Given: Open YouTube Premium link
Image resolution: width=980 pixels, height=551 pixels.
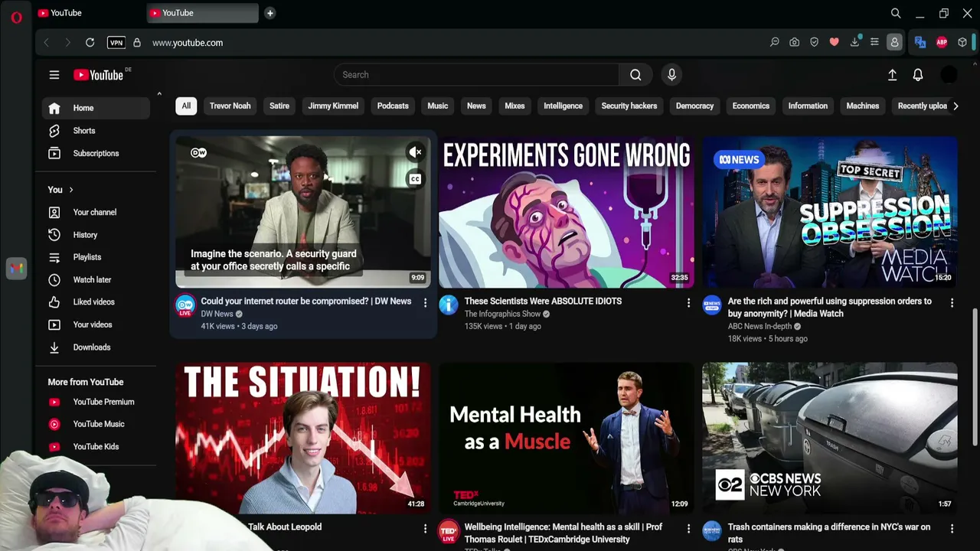Looking at the screenshot, I should [x=96, y=402].
